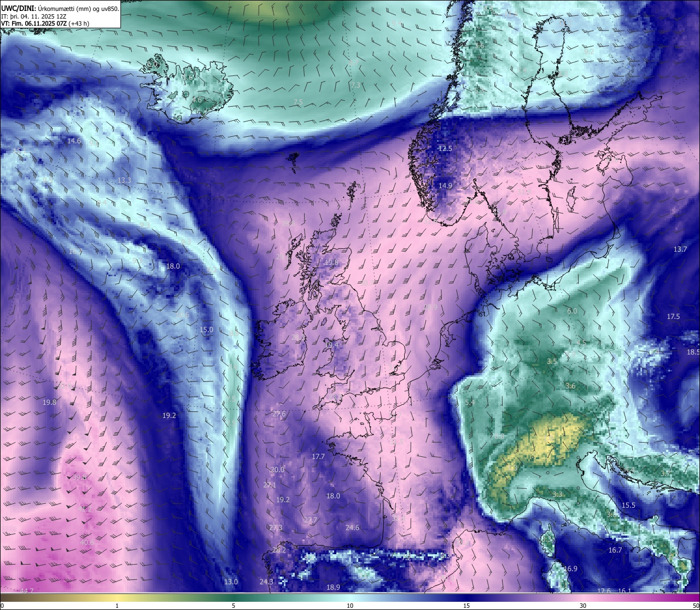Image resolution: width=700 pixels, height=610 pixels.
Task: Click the color scale tick labeled 15
Action: (x=466, y=606)
